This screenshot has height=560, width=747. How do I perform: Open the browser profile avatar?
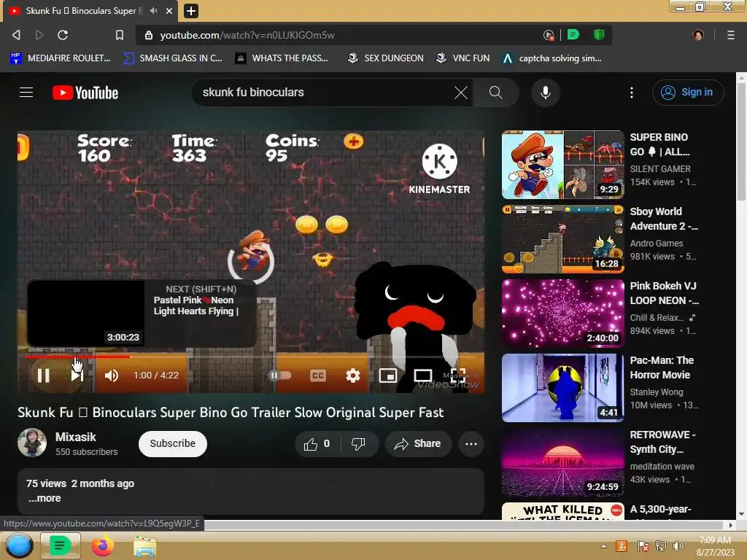[698, 35]
